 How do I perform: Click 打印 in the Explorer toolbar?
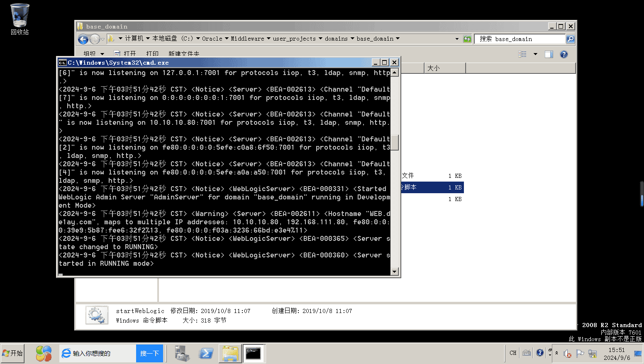click(152, 54)
